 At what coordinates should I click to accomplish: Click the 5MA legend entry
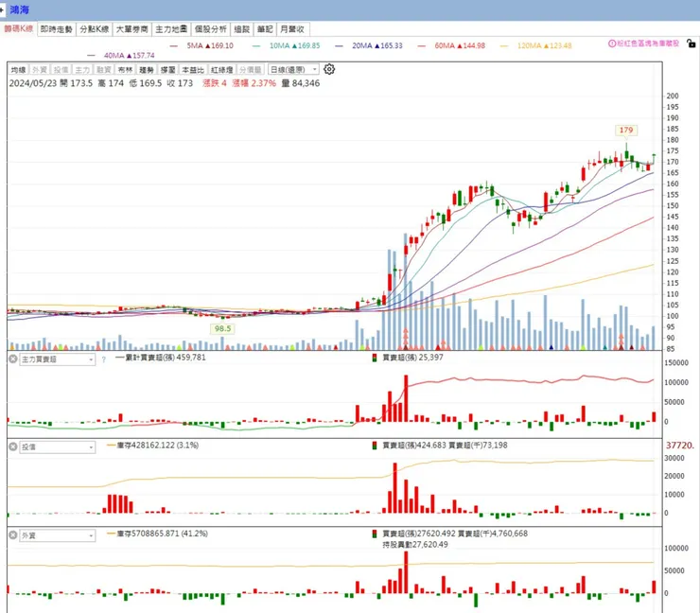(201, 45)
